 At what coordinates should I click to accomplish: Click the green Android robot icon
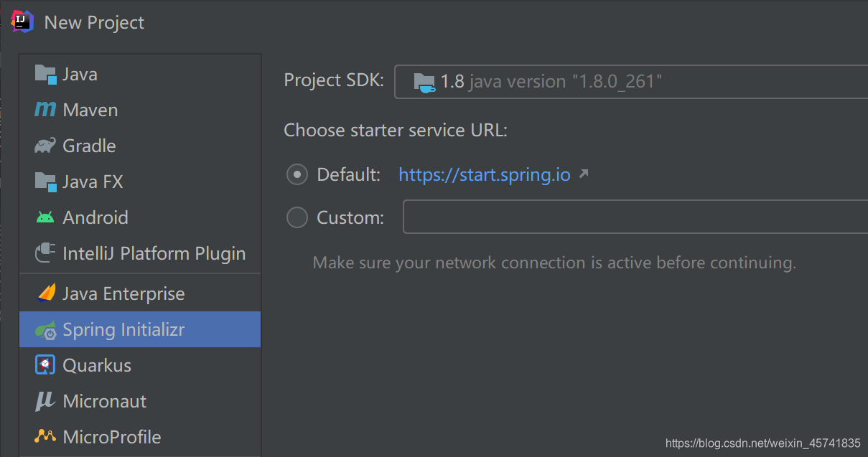(45, 217)
